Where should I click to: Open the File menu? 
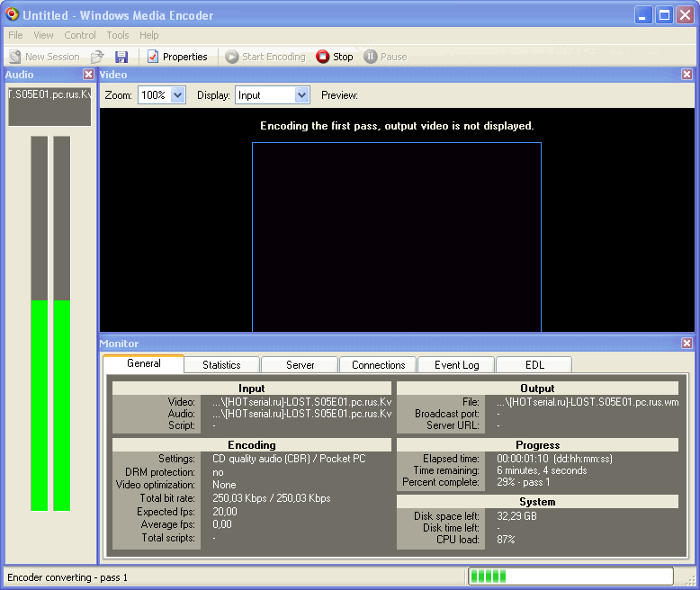[x=15, y=35]
